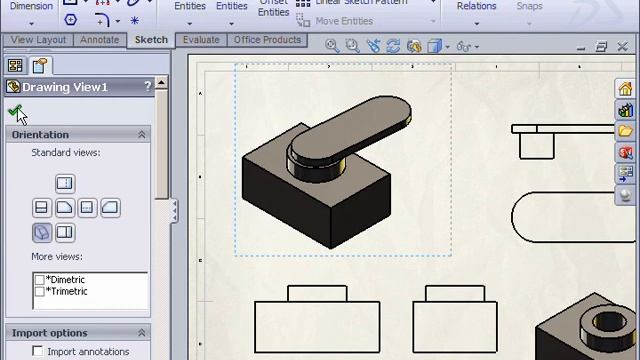This screenshot has height=360, width=640.
Task: Select the Top standard view
Action: (x=65, y=183)
